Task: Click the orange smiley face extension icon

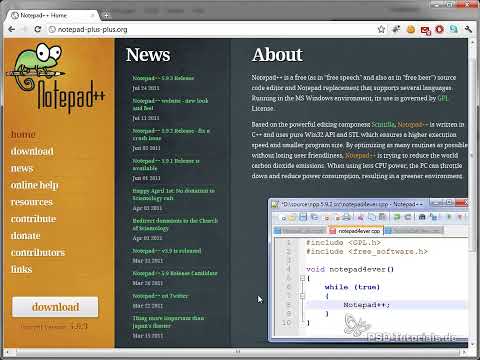Action: [411, 29]
